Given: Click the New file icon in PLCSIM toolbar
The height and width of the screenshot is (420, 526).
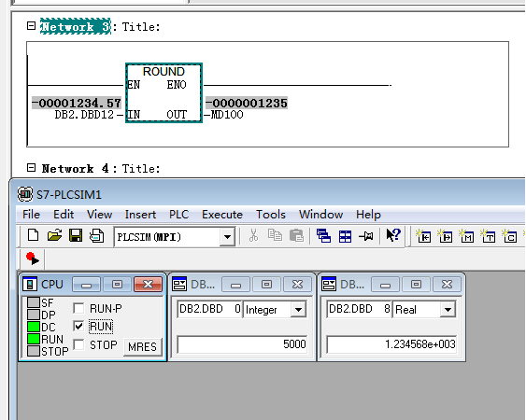Looking at the screenshot, I should 33,235.
